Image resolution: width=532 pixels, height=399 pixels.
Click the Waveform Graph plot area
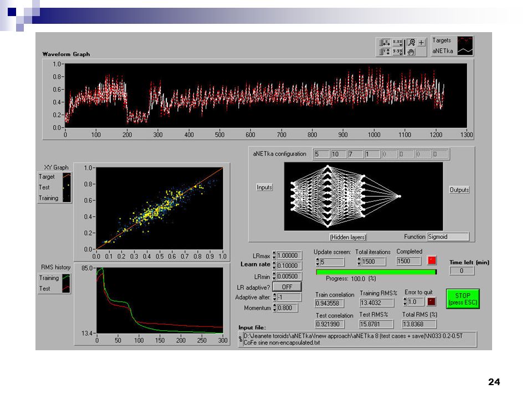pos(265,96)
